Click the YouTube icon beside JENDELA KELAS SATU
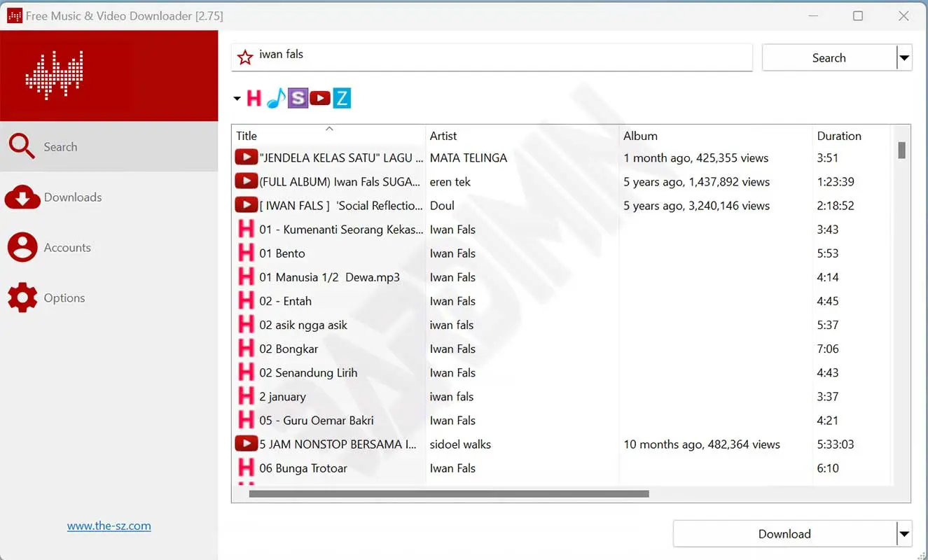Screen dimensions: 928x560 246,157
